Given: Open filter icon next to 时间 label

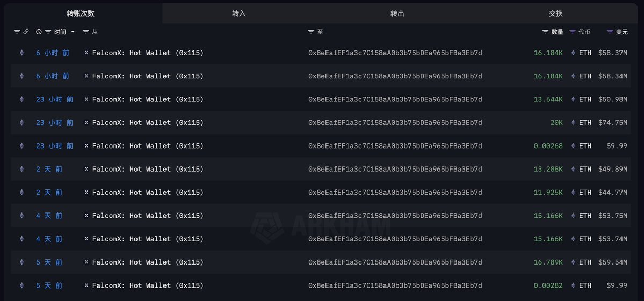Looking at the screenshot, I should point(48,32).
